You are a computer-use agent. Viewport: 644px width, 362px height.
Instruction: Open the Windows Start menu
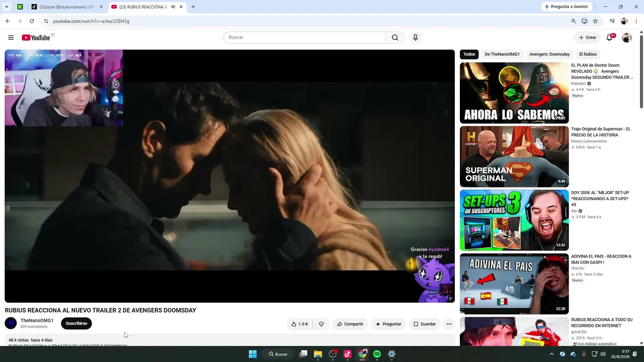(253, 354)
